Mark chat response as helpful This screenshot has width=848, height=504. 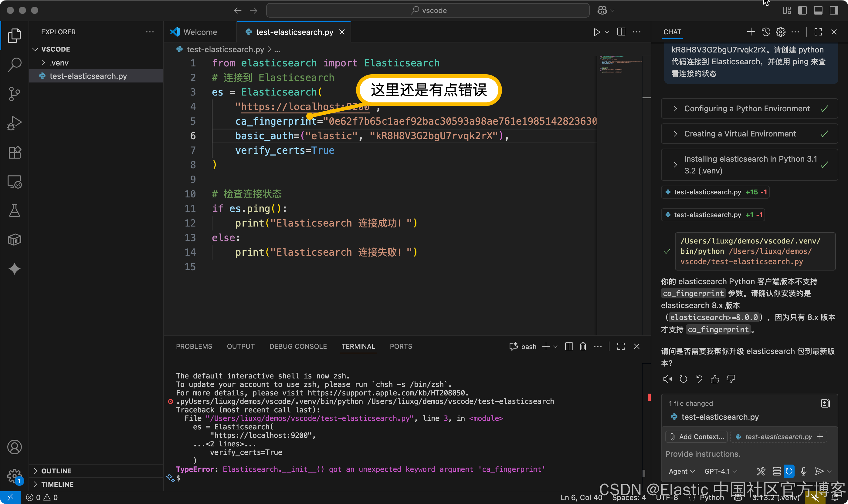point(715,379)
